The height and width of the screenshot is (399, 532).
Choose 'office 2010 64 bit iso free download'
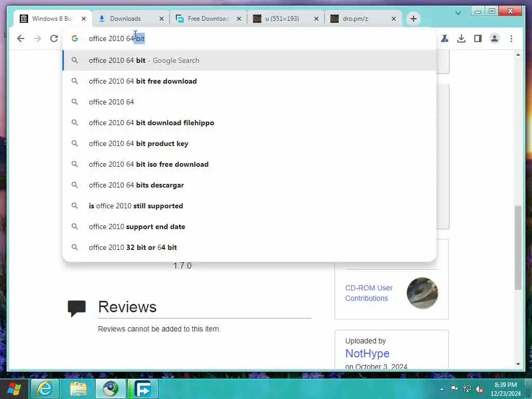click(x=249, y=164)
